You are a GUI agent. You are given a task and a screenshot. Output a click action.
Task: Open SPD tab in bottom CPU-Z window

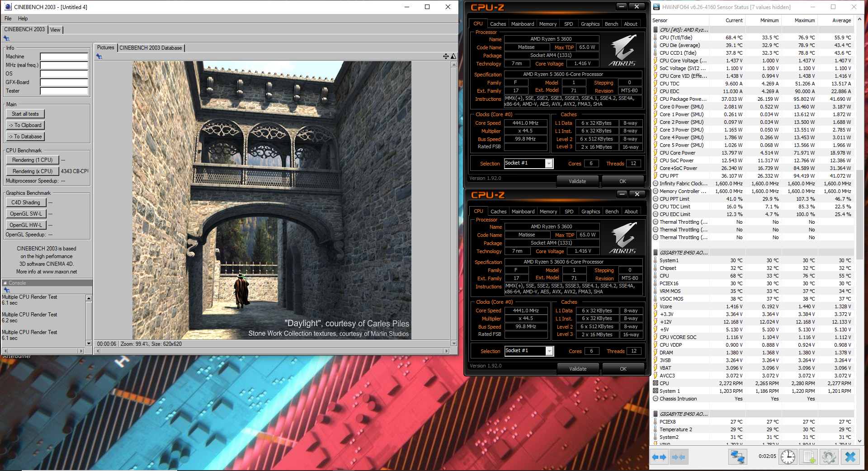pyautogui.click(x=569, y=212)
